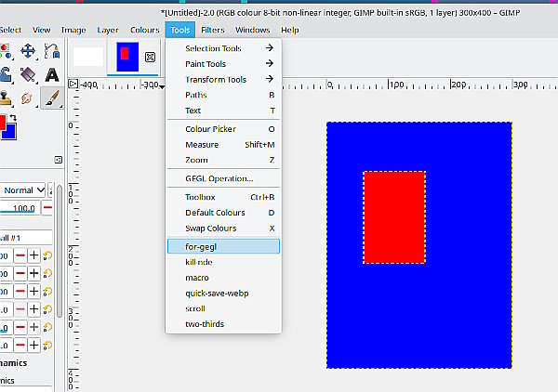Choose Zoom in the Tools menu
The width and height of the screenshot is (558, 392).
point(223,160)
